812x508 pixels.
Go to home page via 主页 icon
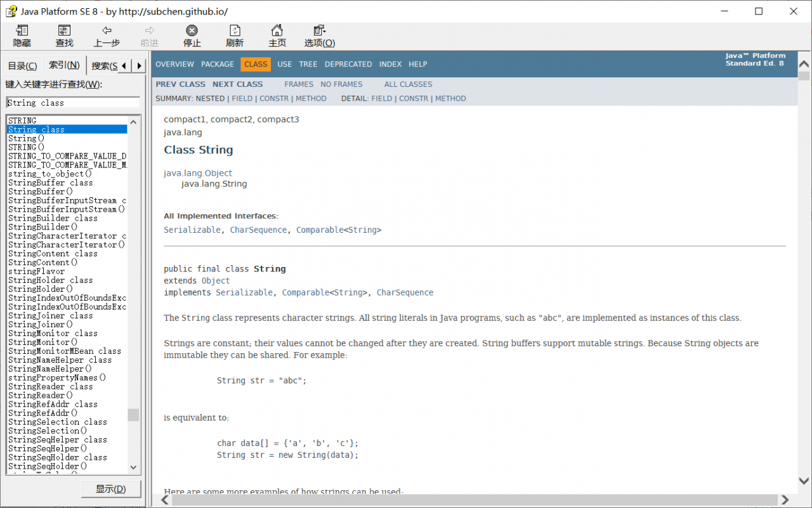[x=277, y=36]
